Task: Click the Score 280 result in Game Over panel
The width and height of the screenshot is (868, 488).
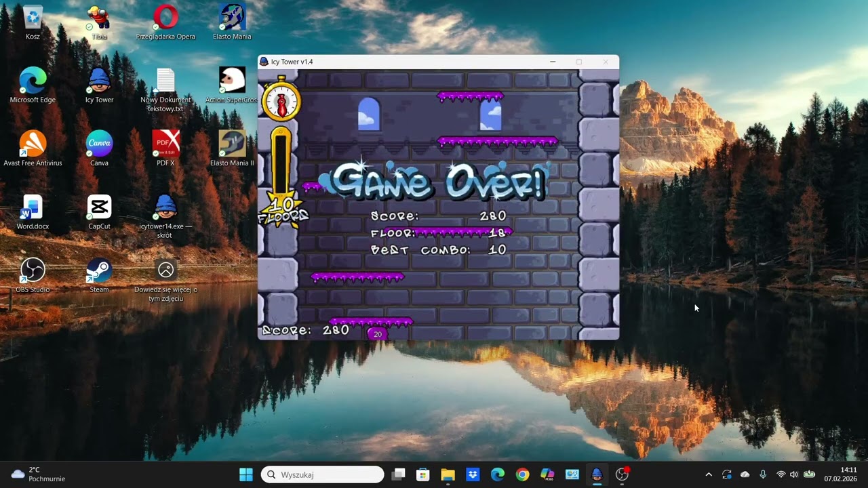Action: coord(439,216)
